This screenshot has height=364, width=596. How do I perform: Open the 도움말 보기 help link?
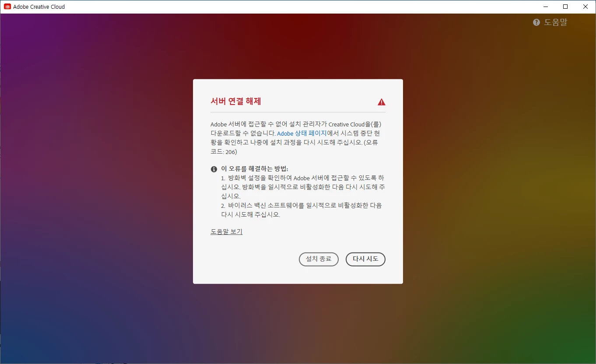tap(226, 231)
